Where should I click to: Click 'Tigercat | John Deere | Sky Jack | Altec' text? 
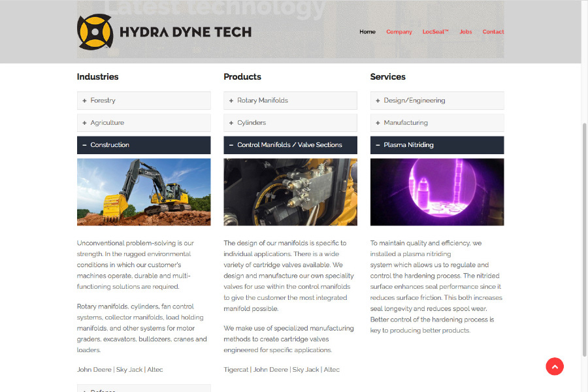pyautogui.click(x=282, y=370)
